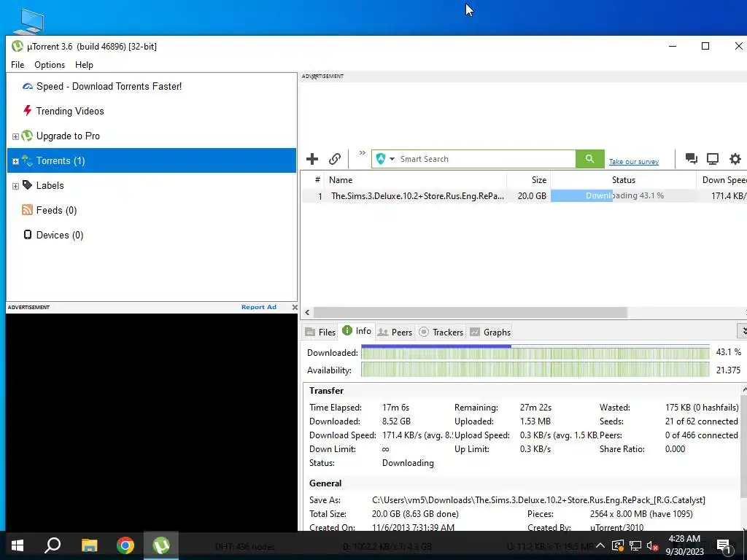
Task: Click the Feeds RSS icon
Action: coord(27,210)
